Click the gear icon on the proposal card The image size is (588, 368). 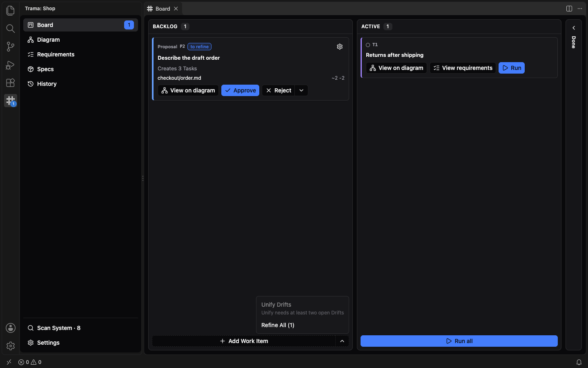tap(340, 47)
